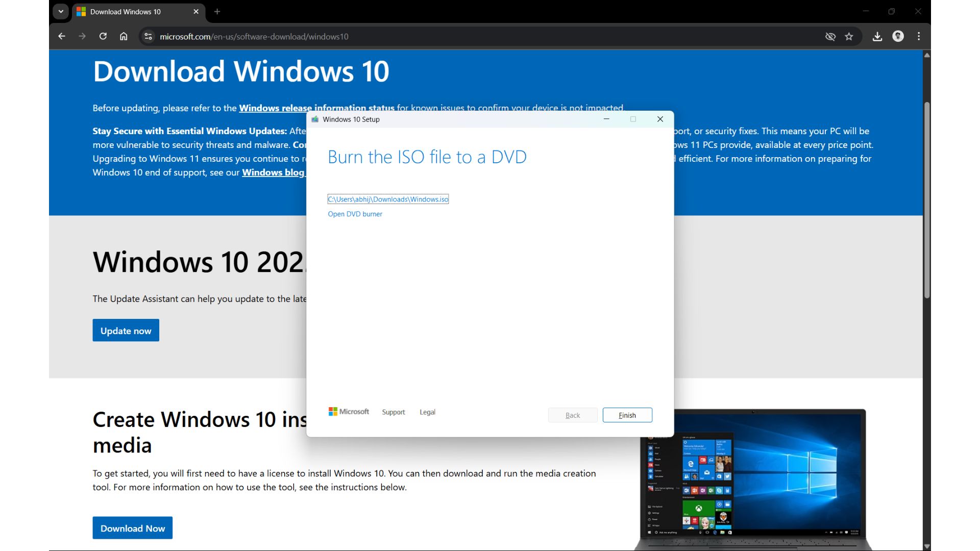Reload the Download Windows 10 page
This screenshot has height=551, width=980.
(103, 36)
